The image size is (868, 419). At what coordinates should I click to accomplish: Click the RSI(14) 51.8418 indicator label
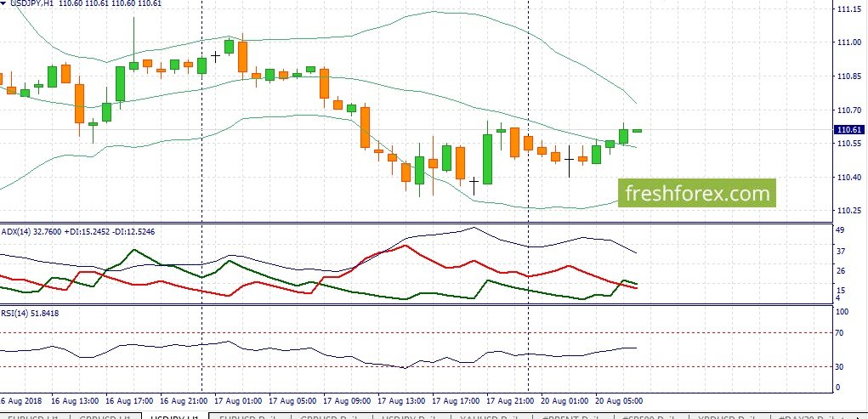31,314
